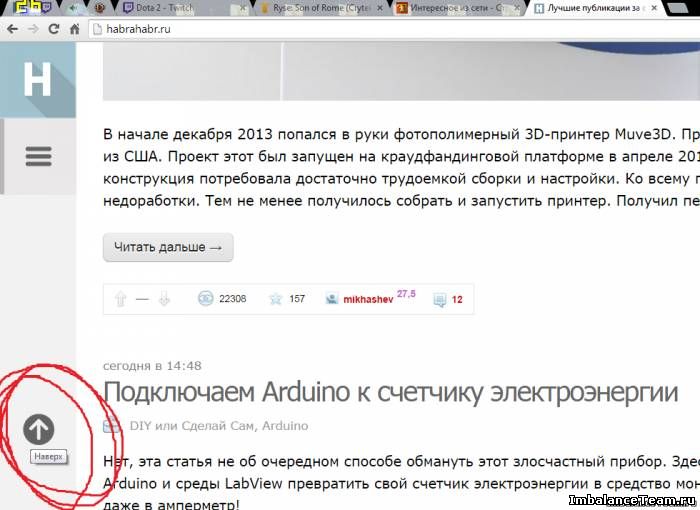The image size is (700, 510).
Task: Open the hamburger sidebar menu
Action: click(x=38, y=156)
